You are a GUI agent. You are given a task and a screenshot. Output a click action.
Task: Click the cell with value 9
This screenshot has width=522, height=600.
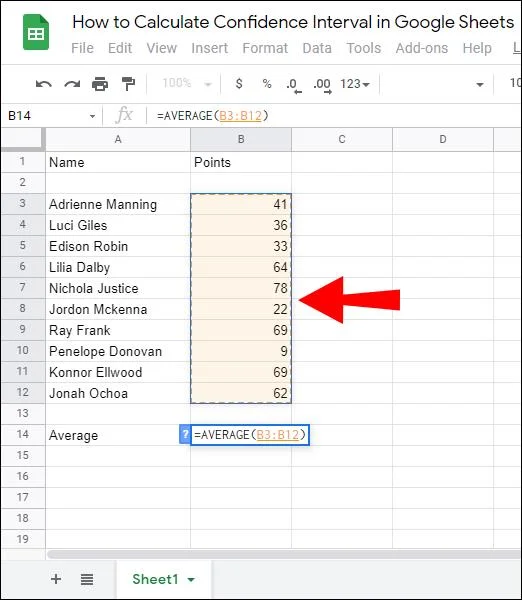[241, 351]
